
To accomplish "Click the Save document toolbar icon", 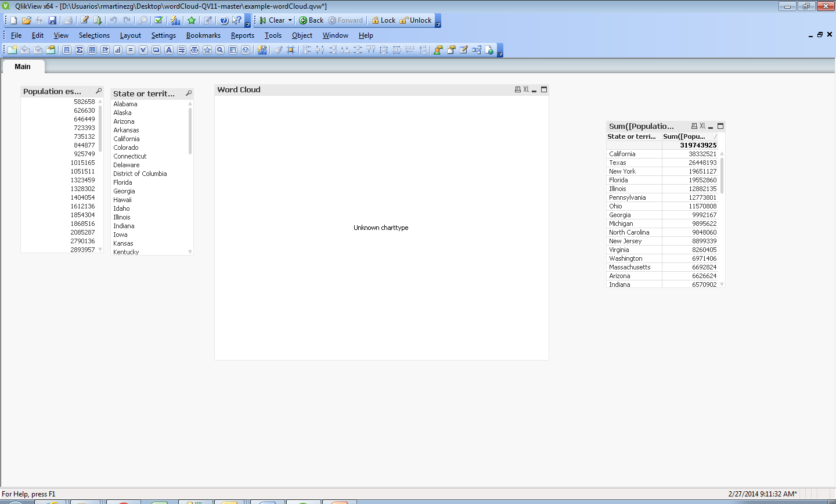I will (x=52, y=20).
